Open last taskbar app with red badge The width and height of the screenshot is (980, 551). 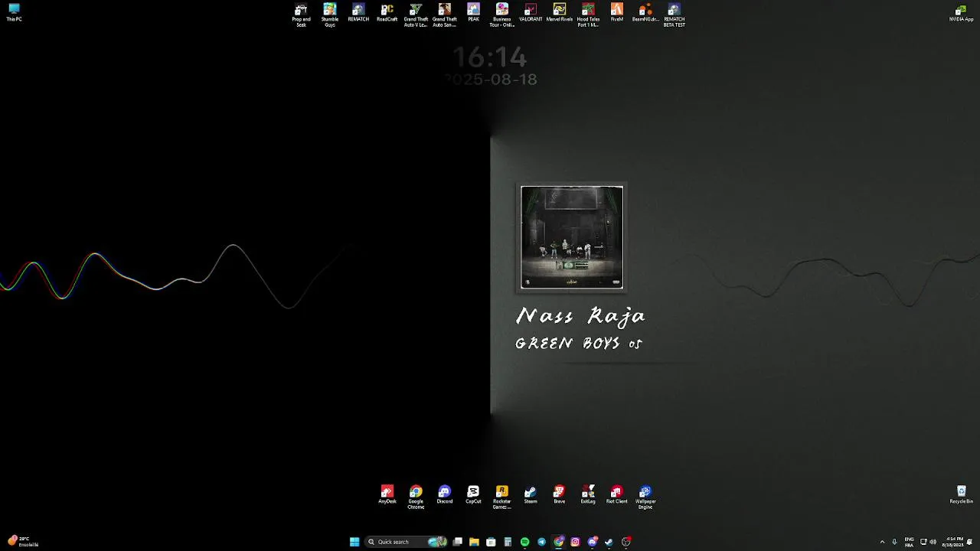click(626, 542)
